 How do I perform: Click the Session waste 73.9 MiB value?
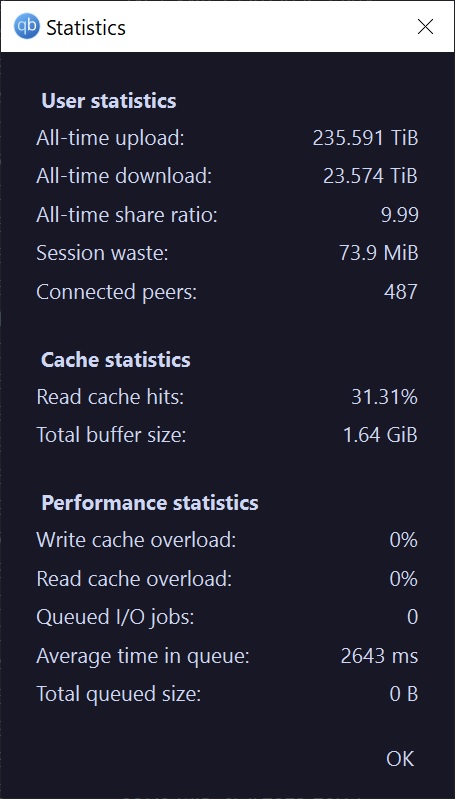(379, 253)
